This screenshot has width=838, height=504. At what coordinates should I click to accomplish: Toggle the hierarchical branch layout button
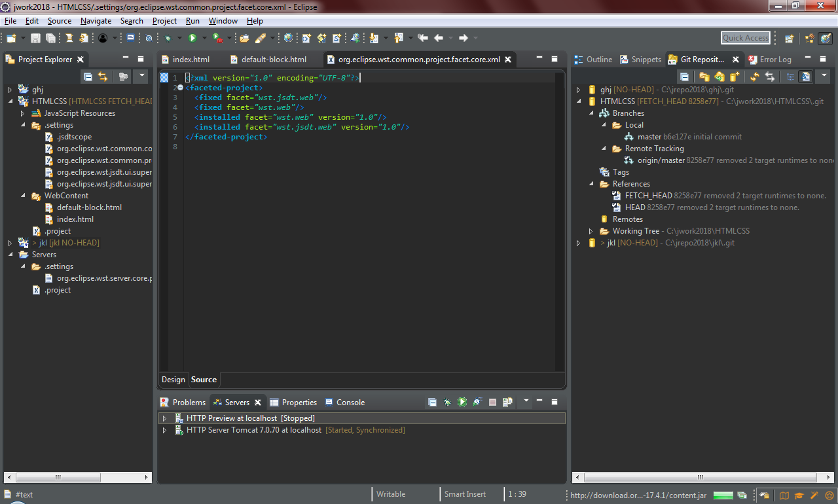coord(791,77)
